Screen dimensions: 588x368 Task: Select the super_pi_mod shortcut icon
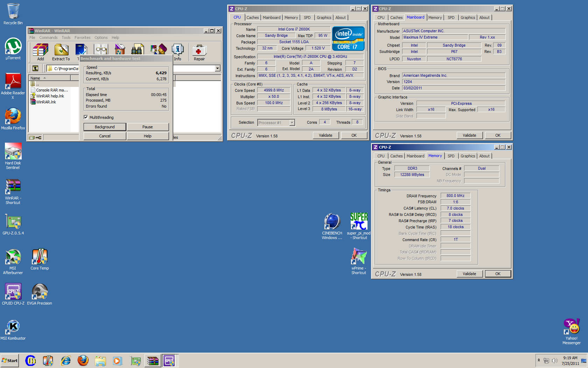pos(359,226)
